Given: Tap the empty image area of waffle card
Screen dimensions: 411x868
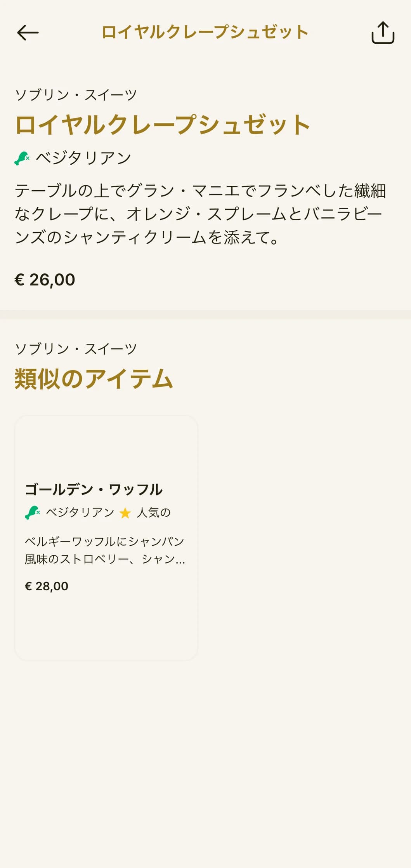Looking at the screenshot, I should coord(106,447).
